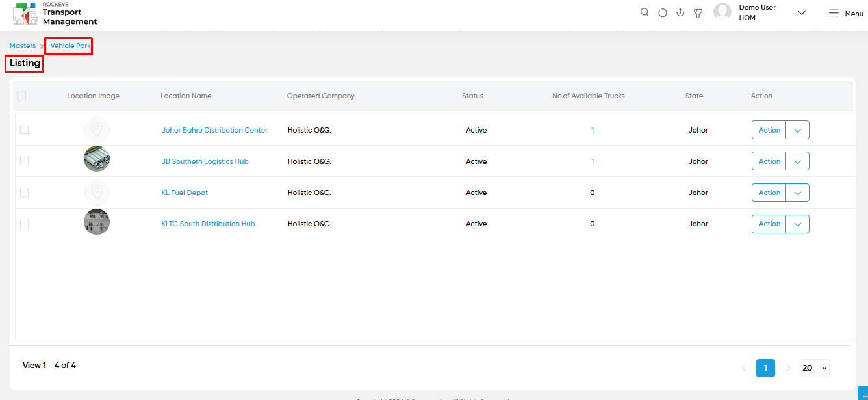Click Action button for KLTC South Distribution Hub
Screen dimensions: 868x400
(769, 224)
